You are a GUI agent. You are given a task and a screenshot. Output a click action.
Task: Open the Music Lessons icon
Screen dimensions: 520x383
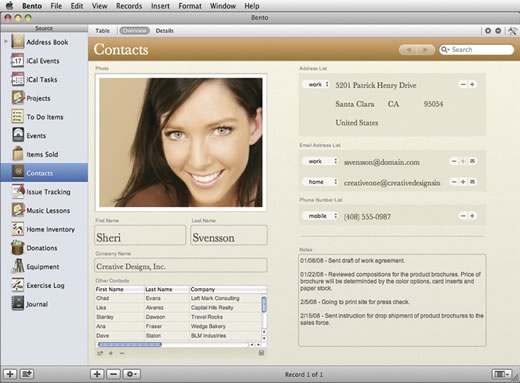[17, 210]
